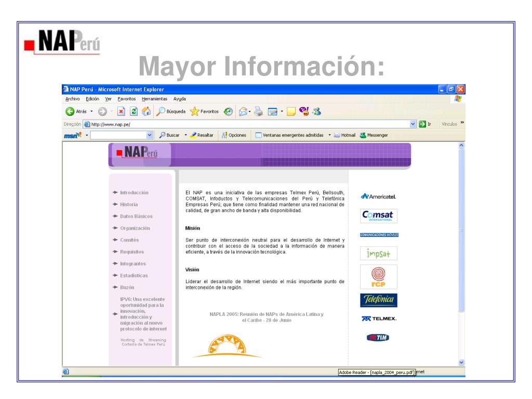Open the Historia link
This screenshot has height=399, width=532.
tap(129, 204)
